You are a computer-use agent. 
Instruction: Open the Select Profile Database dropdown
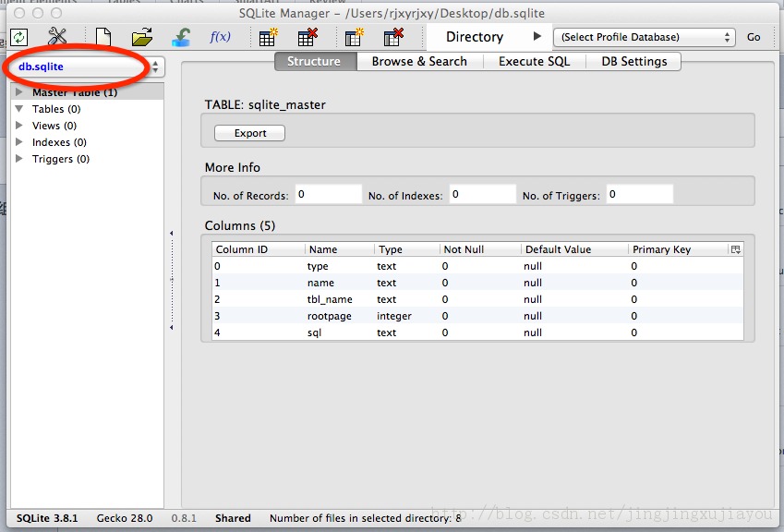point(644,37)
